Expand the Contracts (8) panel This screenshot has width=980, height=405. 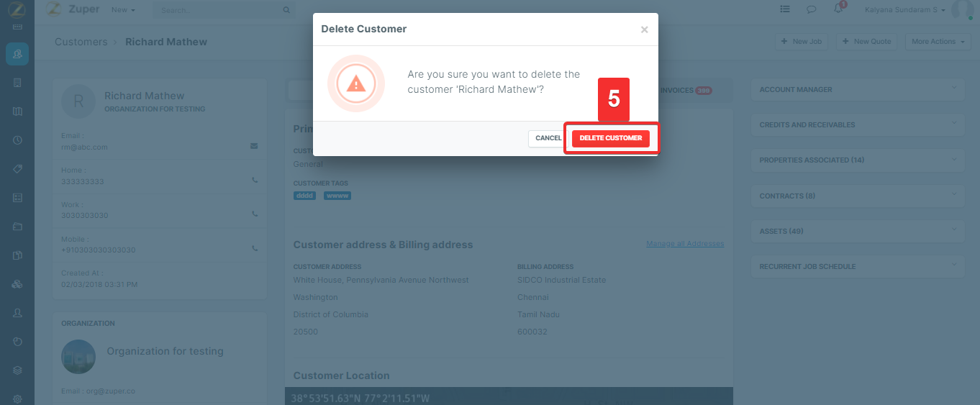[x=857, y=196]
